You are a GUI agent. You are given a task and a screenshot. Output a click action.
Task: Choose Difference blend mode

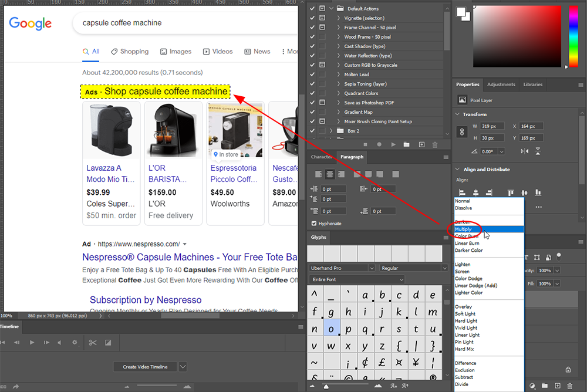(489, 363)
